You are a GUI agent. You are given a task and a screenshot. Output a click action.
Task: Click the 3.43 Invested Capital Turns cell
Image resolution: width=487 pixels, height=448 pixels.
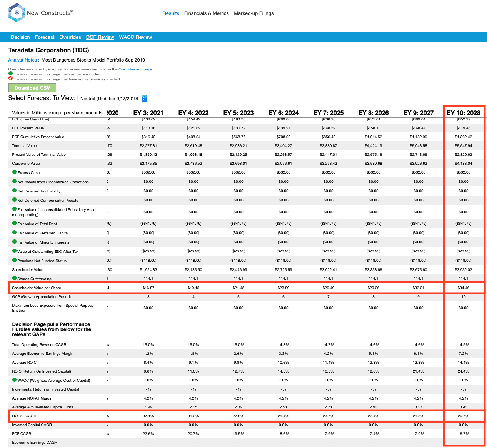(x=464, y=407)
